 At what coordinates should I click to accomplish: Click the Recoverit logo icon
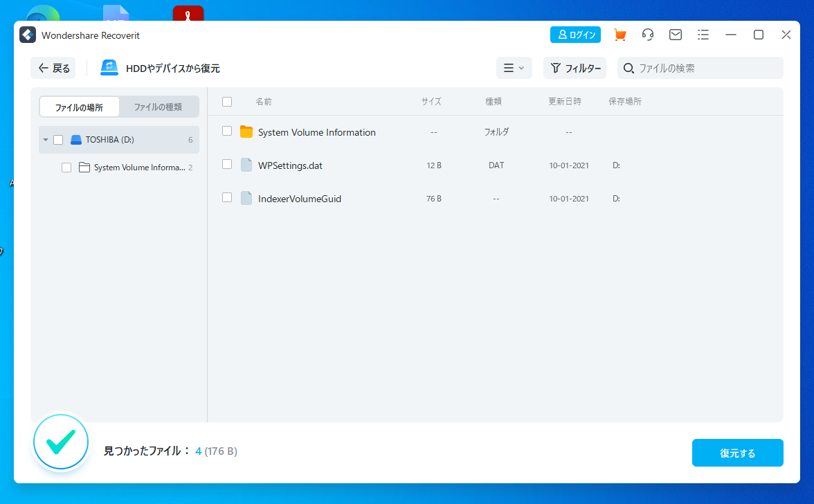27,34
